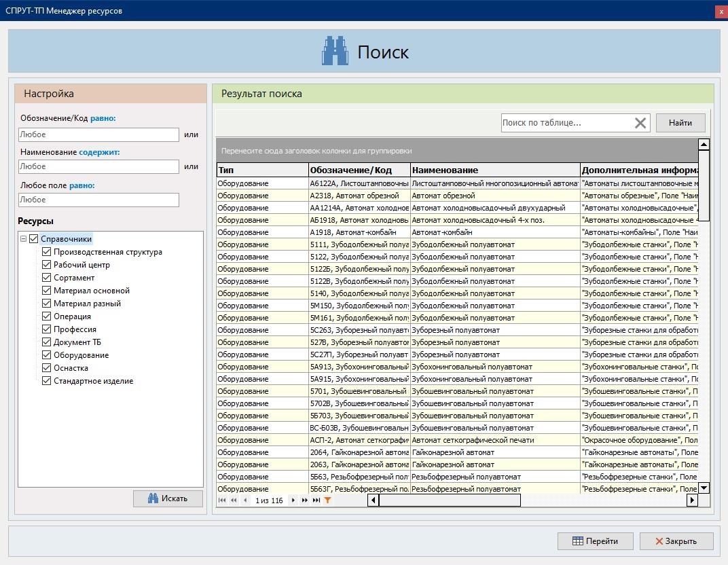Clear the table search with X icon
Image resolution: width=728 pixels, height=565 pixels.
[640, 123]
